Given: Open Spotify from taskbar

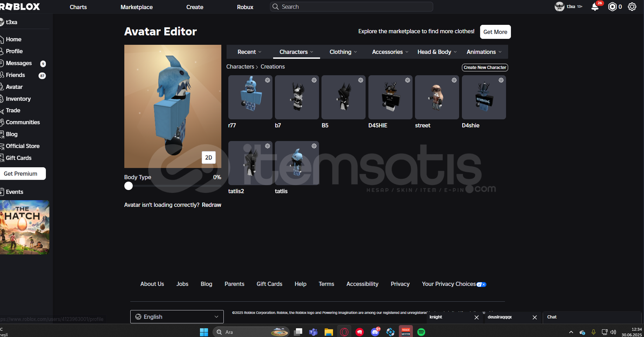Looking at the screenshot, I should pyautogui.click(x=421, y=332).
